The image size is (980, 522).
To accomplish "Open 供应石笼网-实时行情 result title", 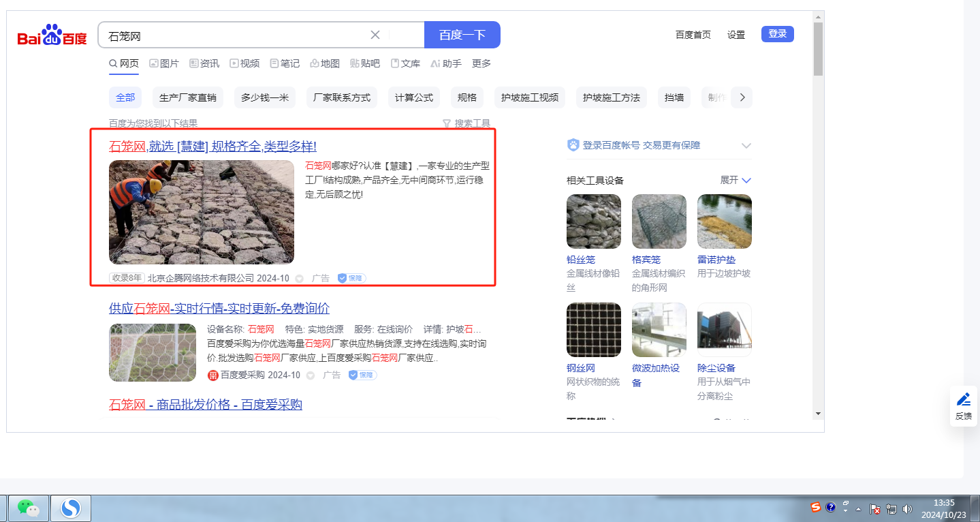I will [x=219, y=308].
